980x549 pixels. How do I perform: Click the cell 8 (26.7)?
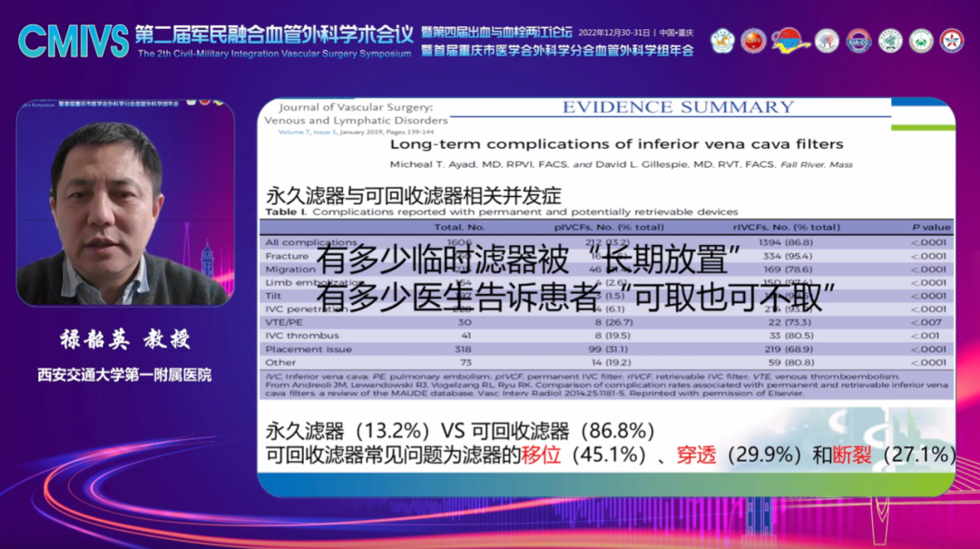pyautogui.click(x=613, y=323)
